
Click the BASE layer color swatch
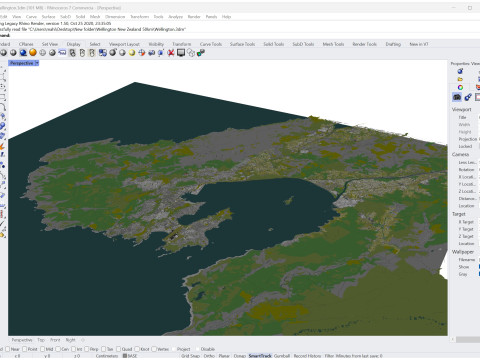125,356
